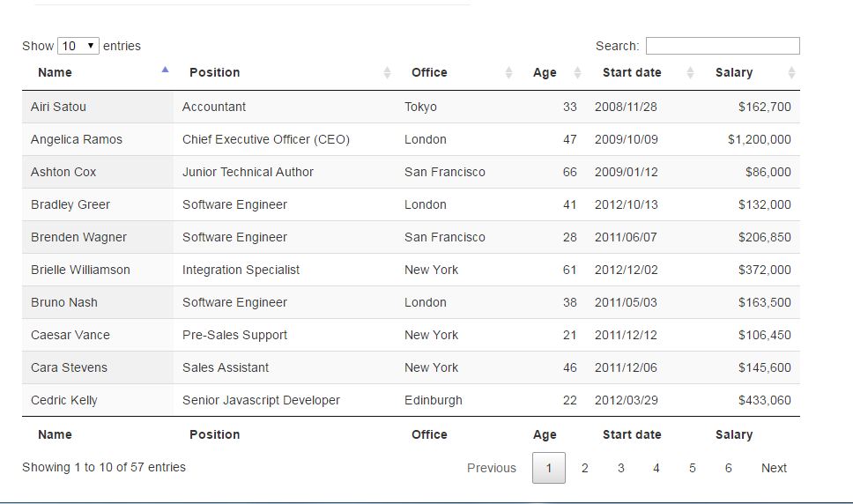Select current page 1 button
The height and width of the screenshot is (504, 853).
548,468
